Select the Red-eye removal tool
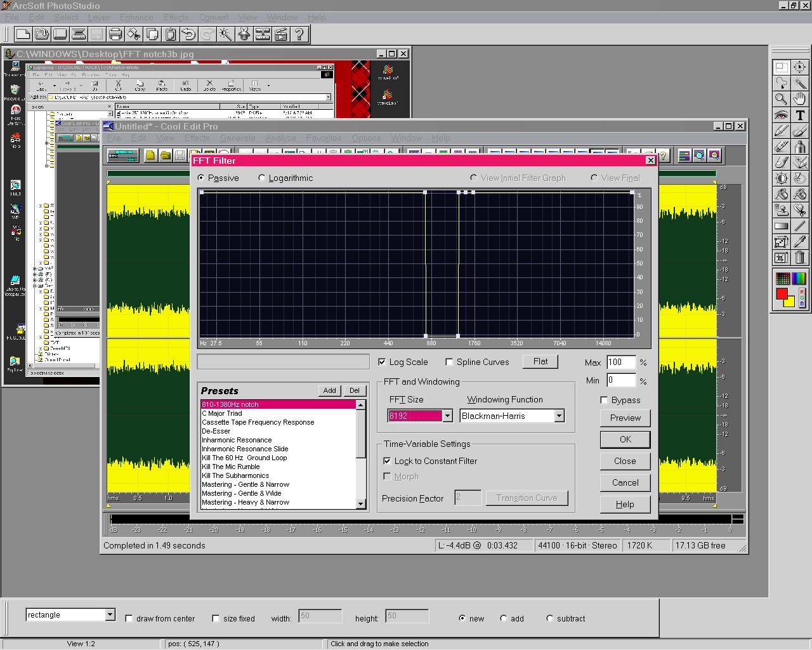This screenshot has height=650, width=812. pos(781,115)
